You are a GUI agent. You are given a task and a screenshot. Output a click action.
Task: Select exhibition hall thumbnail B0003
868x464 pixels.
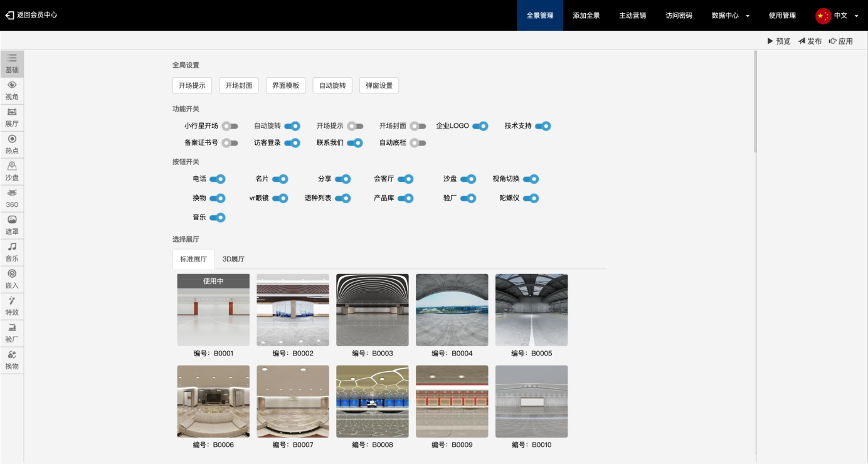click(372, 310)
